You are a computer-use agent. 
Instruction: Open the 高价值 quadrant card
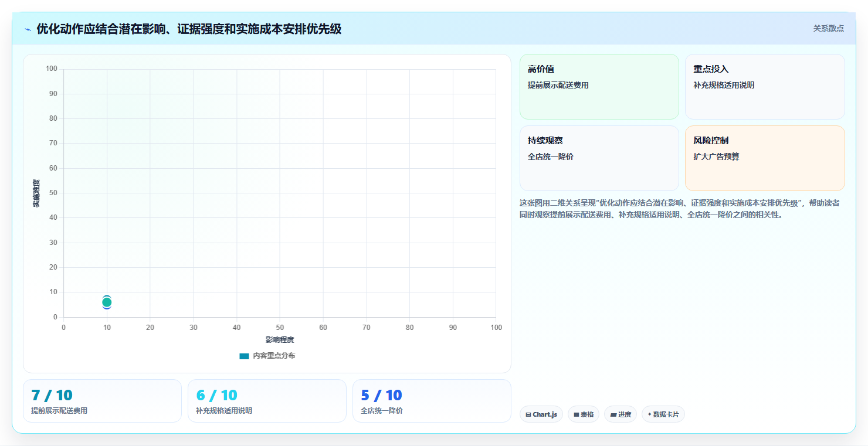click(599, 87)
